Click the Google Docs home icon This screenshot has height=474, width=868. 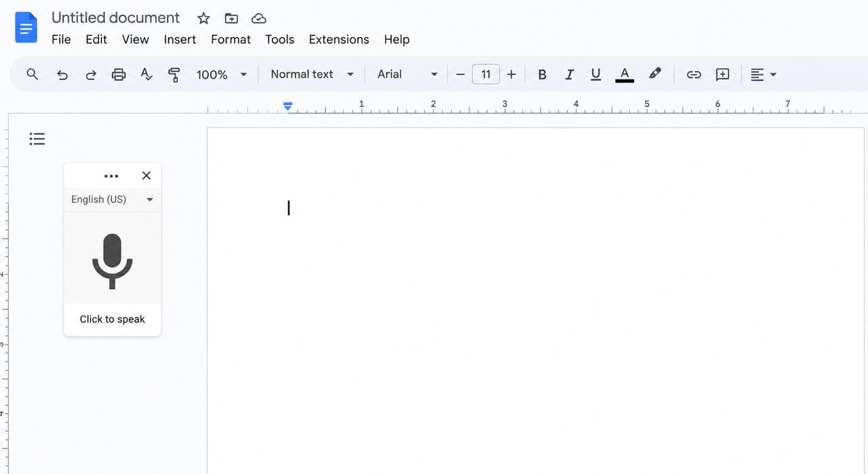pos(26,28)
